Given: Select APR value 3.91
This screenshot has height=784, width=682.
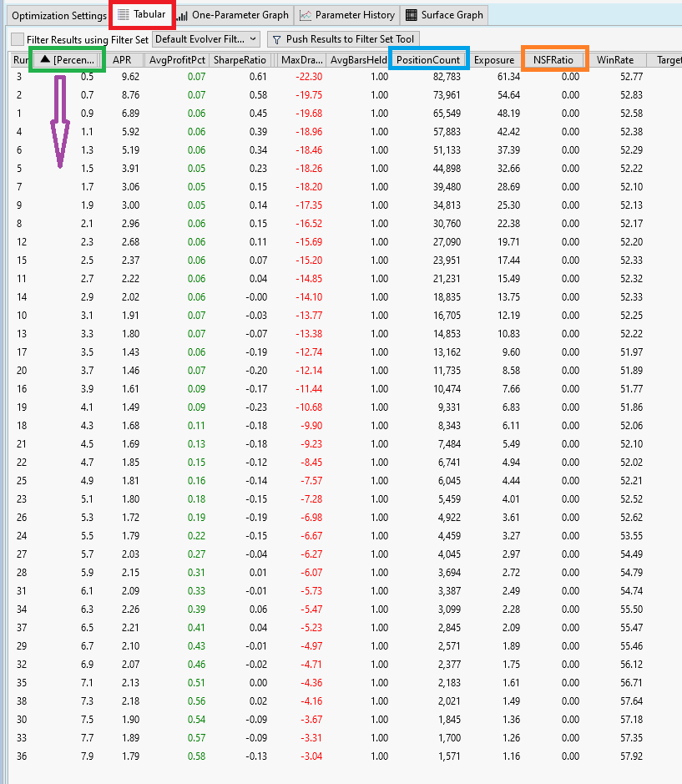Looking at the screenshot, I should 130,169.
